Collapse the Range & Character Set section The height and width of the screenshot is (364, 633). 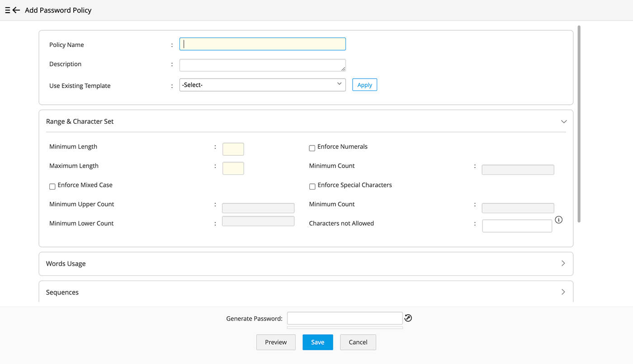click(563, 121)
